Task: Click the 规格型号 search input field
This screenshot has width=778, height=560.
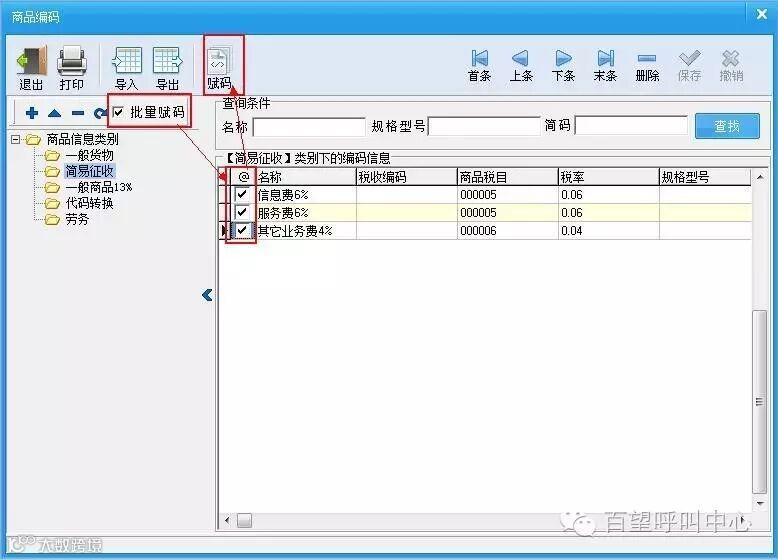Action: pos(484,126)
